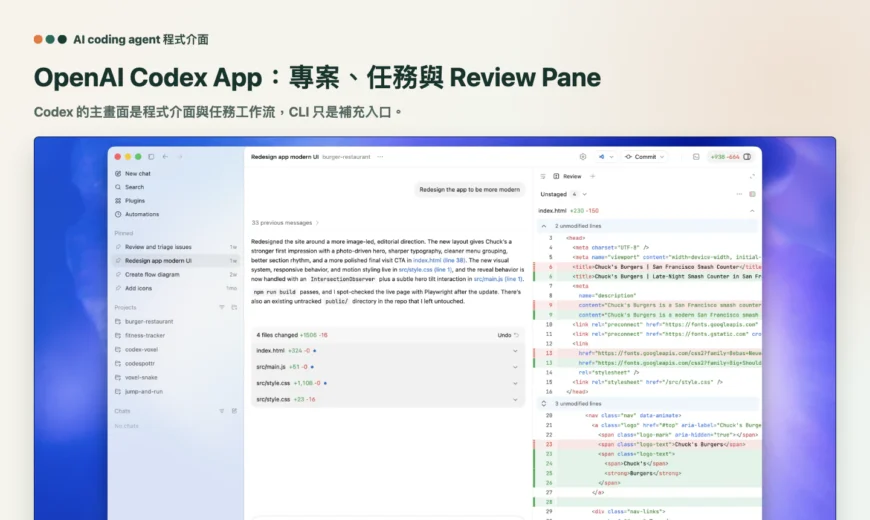
Task: Open the index.html (line 38) link
Action: 439,260
